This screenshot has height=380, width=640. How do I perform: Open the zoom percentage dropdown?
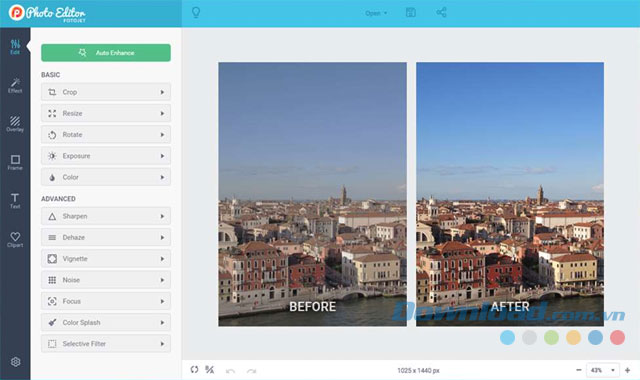pyautogui.click(x=602, y=370)
